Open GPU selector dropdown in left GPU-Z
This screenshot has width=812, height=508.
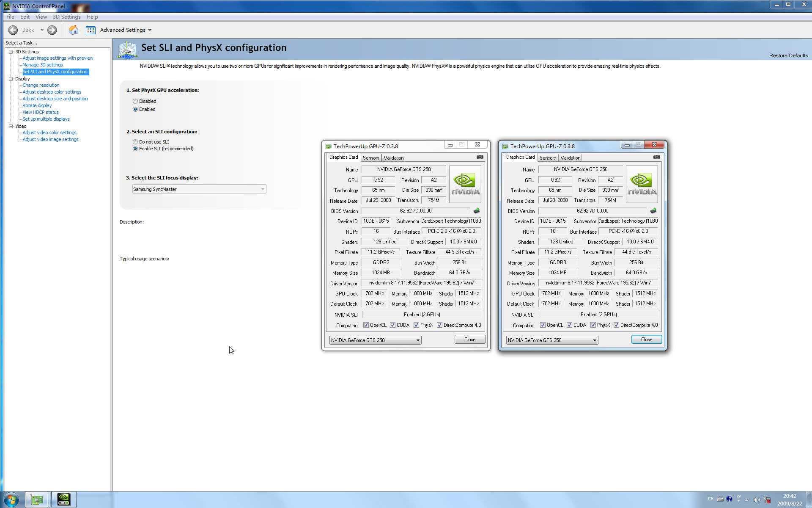click(375, 340)
